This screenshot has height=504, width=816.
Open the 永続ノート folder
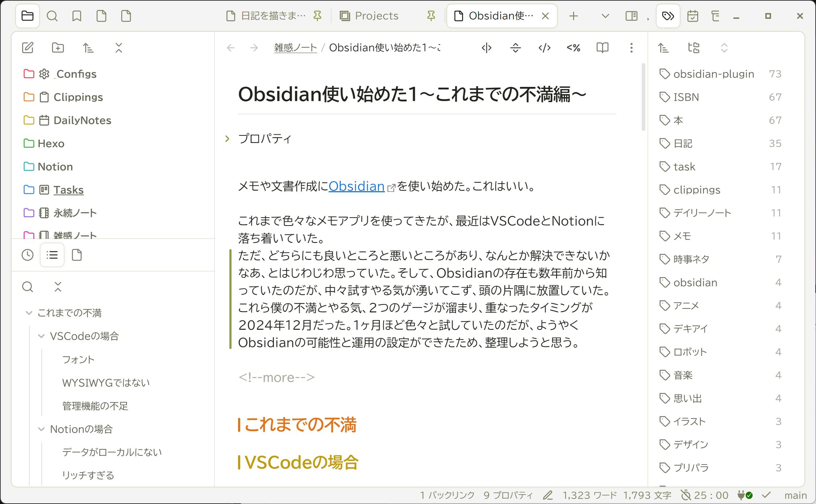(113, 213)
